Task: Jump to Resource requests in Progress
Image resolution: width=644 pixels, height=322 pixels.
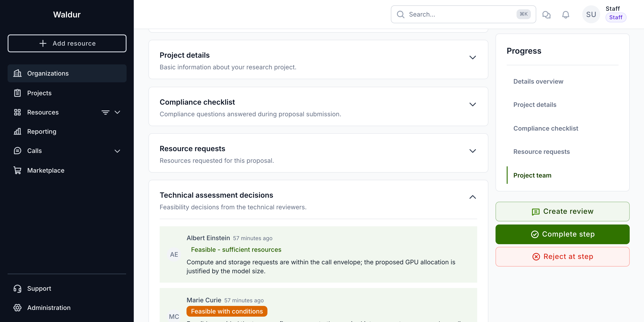Action: [x=542, y=152]
